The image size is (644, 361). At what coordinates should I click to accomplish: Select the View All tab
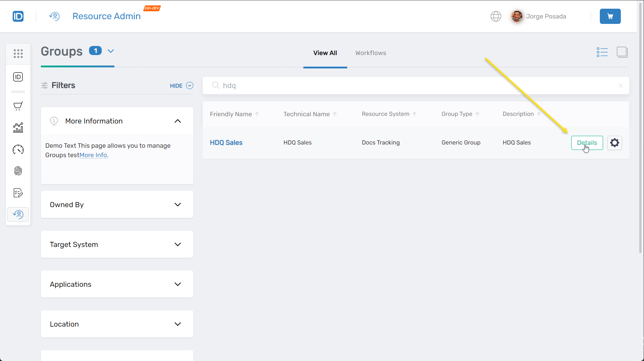(x=325, y=53)
